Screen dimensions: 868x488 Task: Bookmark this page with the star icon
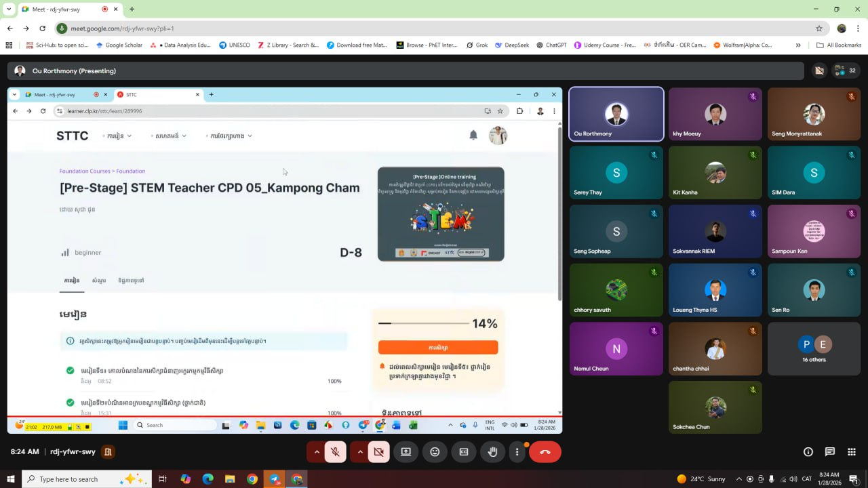click(x=818, y=28)
